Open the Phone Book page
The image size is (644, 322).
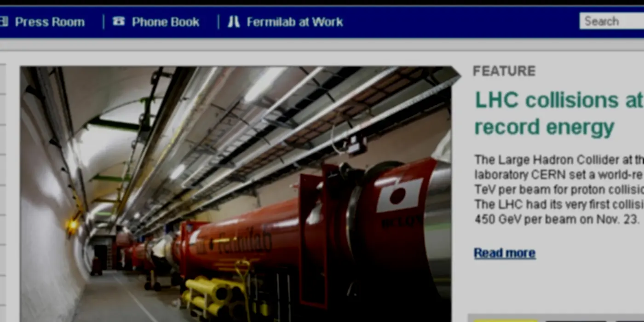[x=166, y=22]
